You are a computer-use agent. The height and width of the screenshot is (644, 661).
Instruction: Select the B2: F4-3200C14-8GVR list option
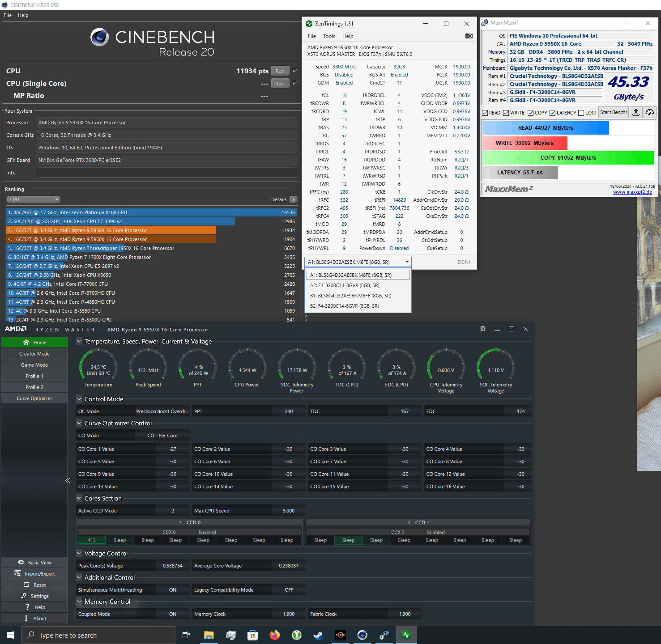click(358, 306)
